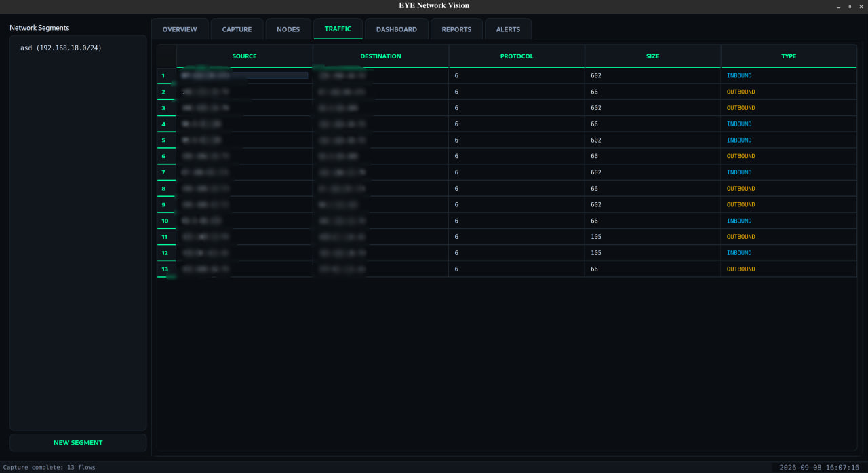The image size is (868, 473).
Task: Open the Dashboard tab
Action: click(x=397, y=29)
